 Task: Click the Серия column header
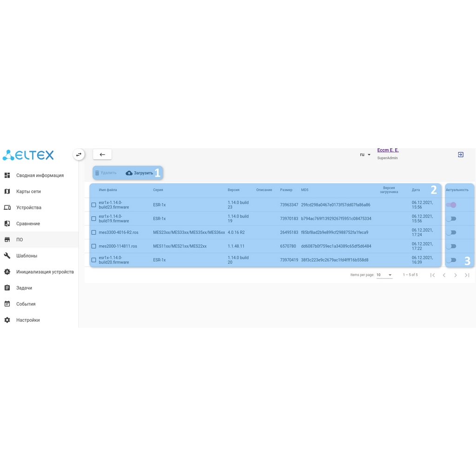click(x=158, y=190)
